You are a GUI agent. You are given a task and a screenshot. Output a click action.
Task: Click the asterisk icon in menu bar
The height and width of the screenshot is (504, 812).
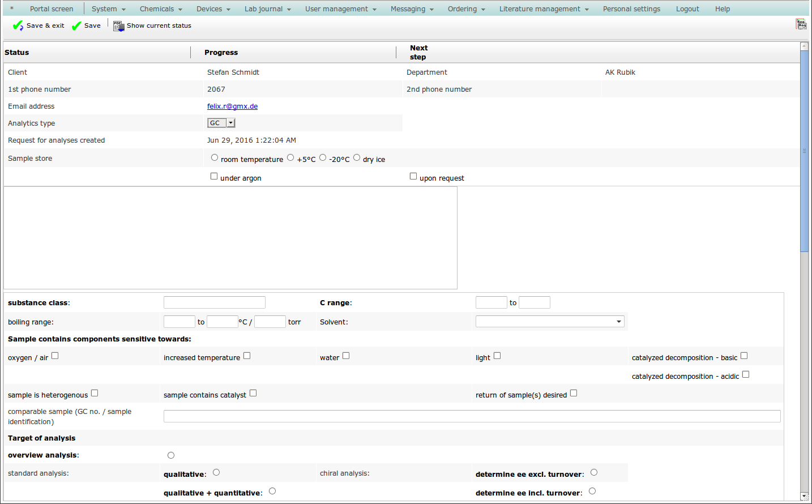tap(12, 9)
